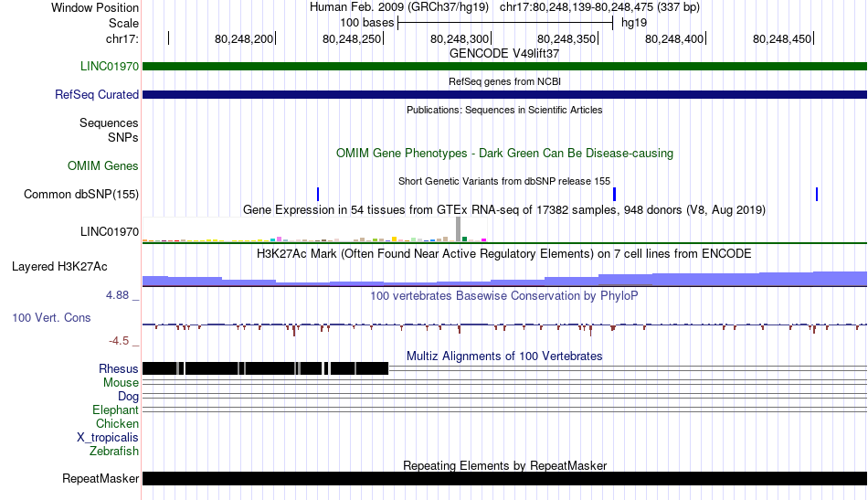The width and height of the screenshot is (868, 500).
Task: Click Multiz Alignments of 100 Vertebrates title
Action: tap(504, 356)
